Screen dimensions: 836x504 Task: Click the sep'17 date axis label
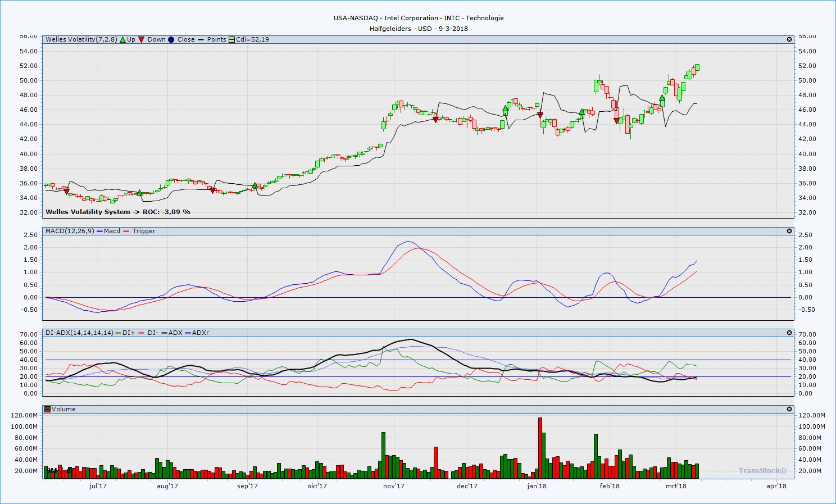point(247,486)
